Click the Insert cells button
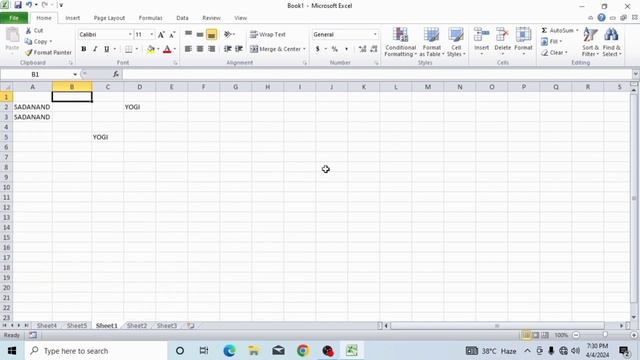 tap(482, 42)
